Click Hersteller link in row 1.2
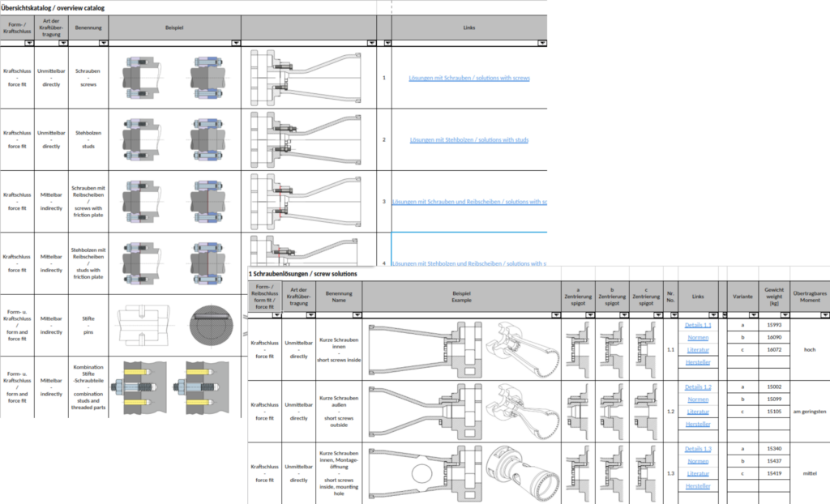 pyautogui.click(x=698, y=424)
